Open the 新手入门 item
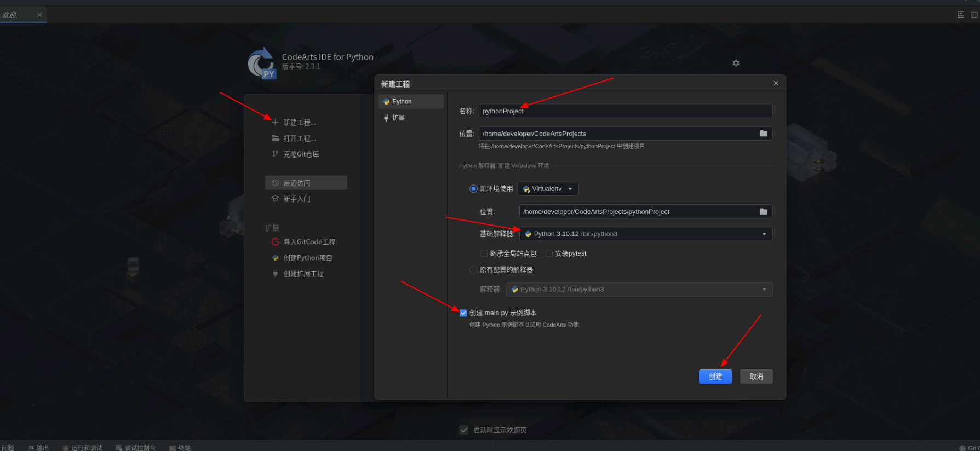980x451 pixels. click(x=297, y=199)
